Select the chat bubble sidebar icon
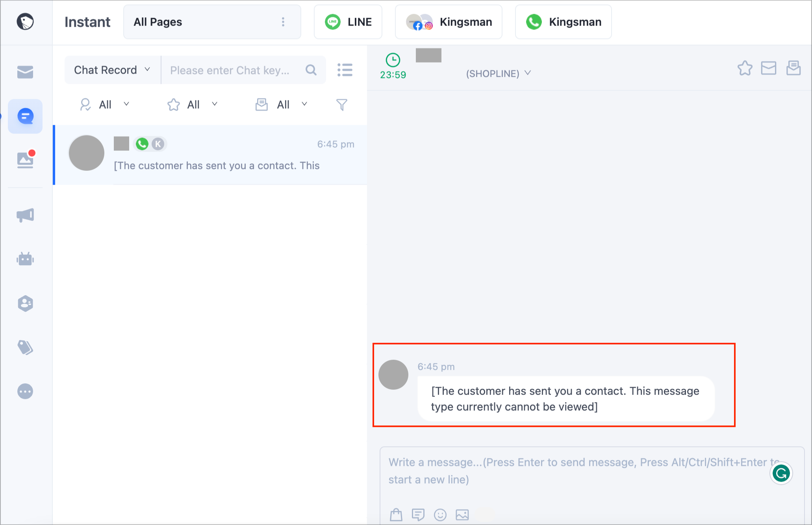The width and height of the screenshot is (812, 525). [x=25, y=116]
